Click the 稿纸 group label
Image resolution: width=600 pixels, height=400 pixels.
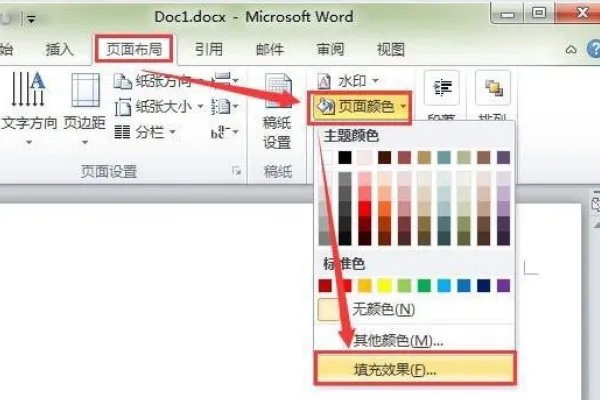278,171
